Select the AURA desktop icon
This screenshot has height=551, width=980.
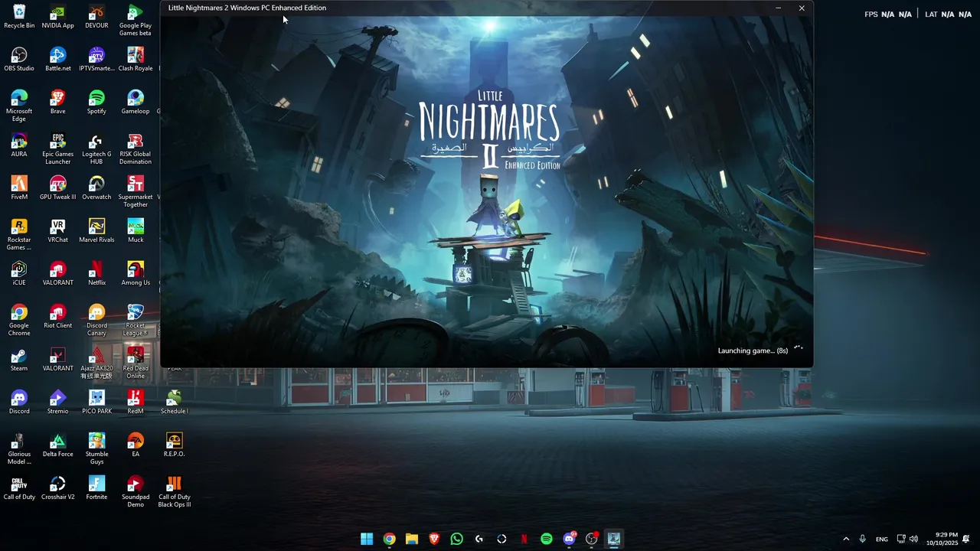tap(19, 145)
